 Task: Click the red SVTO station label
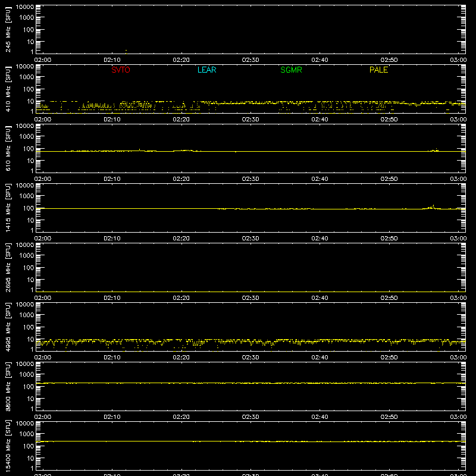click(121, 70)
